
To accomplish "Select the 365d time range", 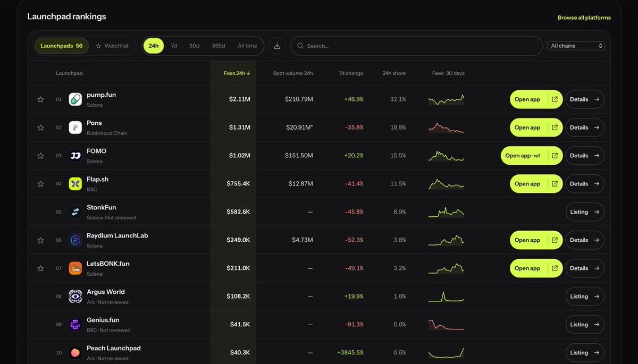I will tap(218, 46).
